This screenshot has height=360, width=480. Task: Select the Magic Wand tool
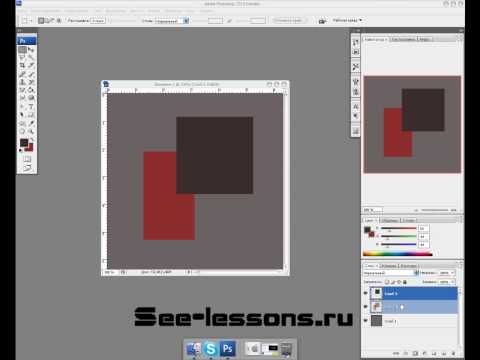tap(31, 58)
